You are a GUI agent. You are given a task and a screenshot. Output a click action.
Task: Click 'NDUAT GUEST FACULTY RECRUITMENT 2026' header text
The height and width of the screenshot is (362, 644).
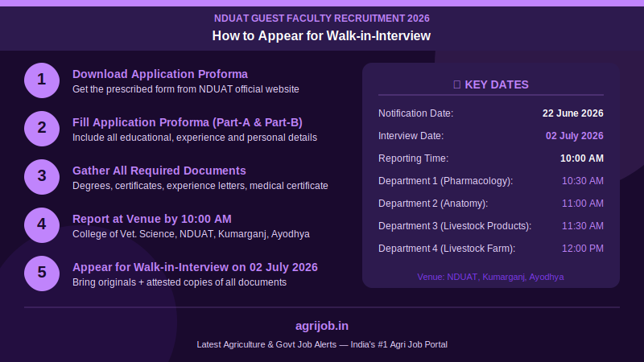321,19
